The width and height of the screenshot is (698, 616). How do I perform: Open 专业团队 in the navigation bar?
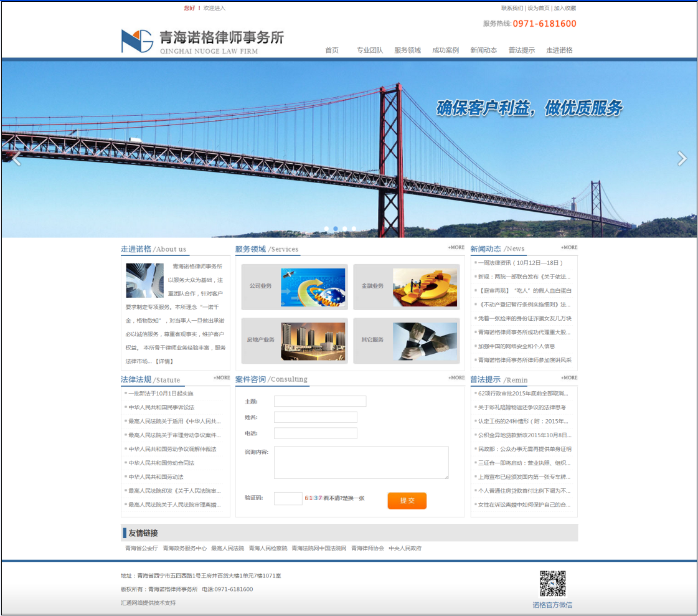[x=369, y=50]
